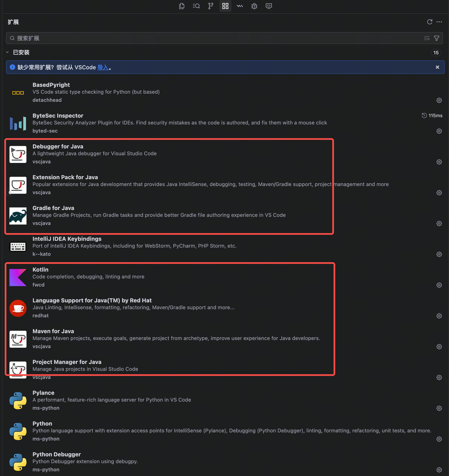Open the Debug bug icon in top bar
This screenshot has height=476, width=449.
254,6
